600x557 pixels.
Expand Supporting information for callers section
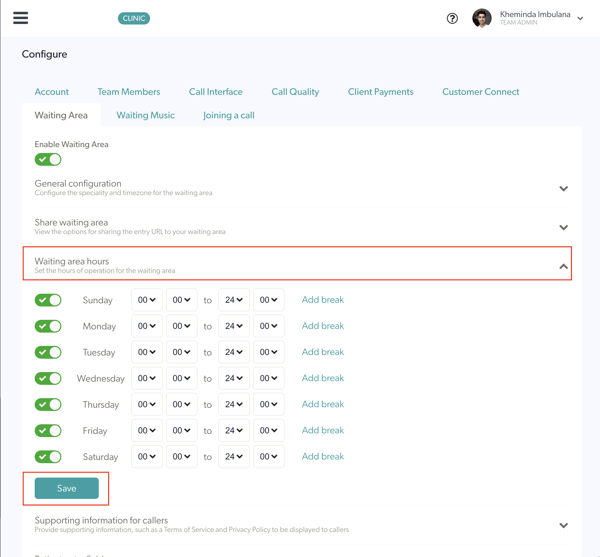click(x=563, y=525)
